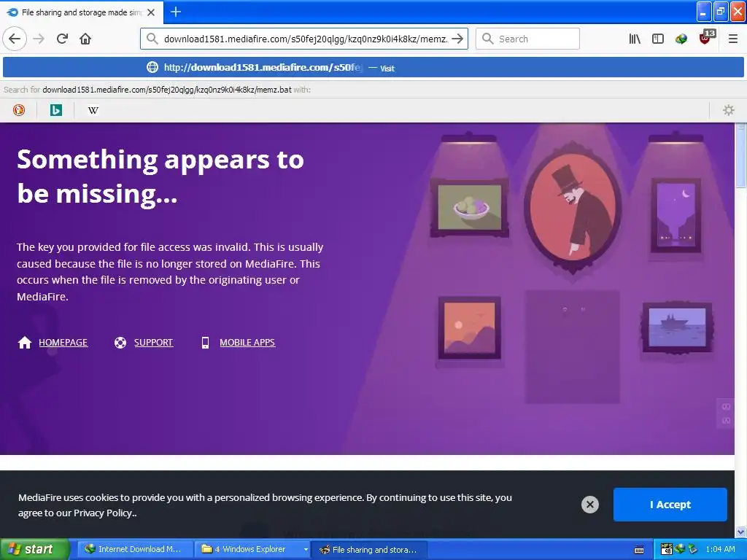This screenshot has width=747, height=560.
Task: Click the Search box
Action: pos(528,39)
